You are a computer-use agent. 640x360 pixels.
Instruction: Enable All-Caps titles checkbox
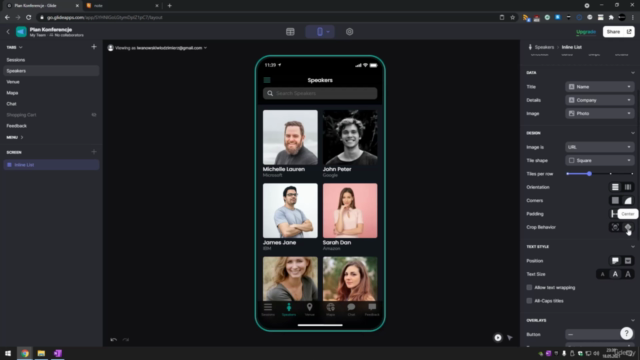[x=529, y=301]
